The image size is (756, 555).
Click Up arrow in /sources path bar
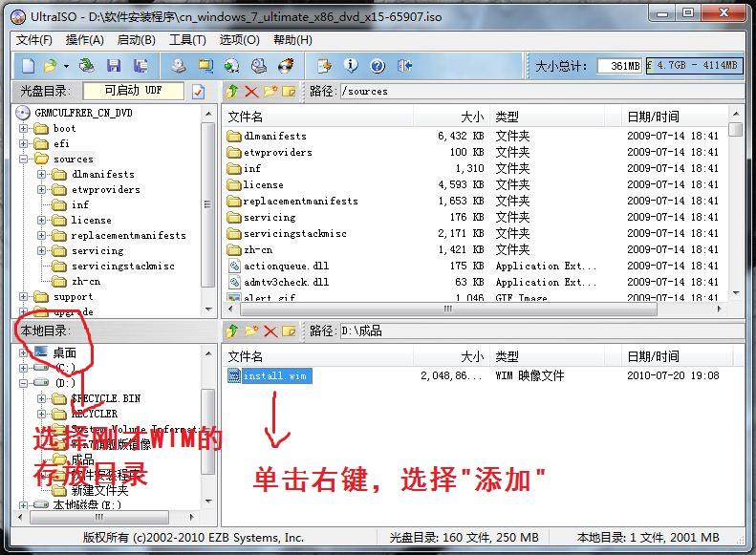pyautogui.click(x=232, y=91)
